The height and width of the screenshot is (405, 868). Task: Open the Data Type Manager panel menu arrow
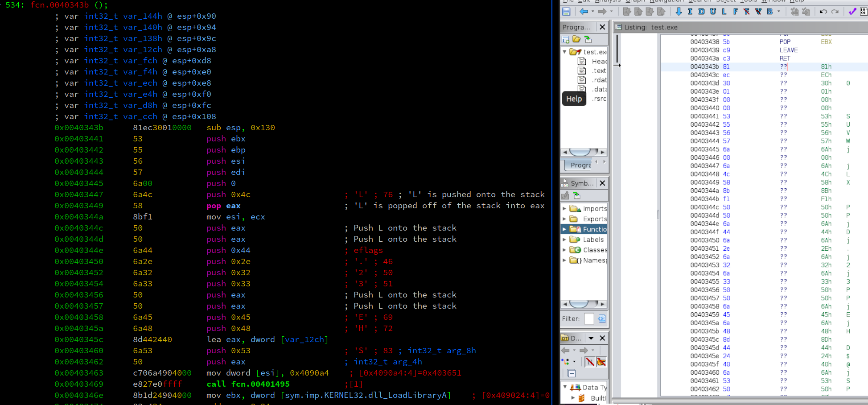pyautogui.click(x=591, y=338)
